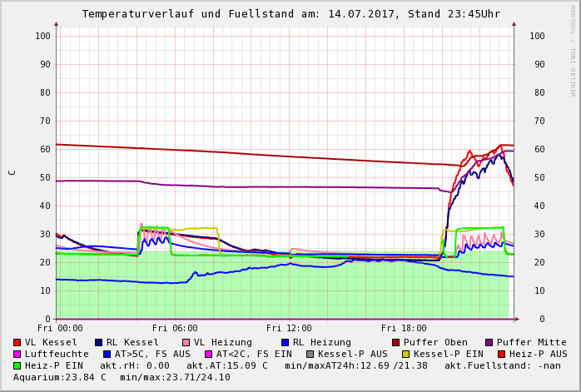Image resolution: width=581 pixels, height=392 pixels.
Task: Click the green Heiz-P EIN legend swatch
Action: point(17,366)
